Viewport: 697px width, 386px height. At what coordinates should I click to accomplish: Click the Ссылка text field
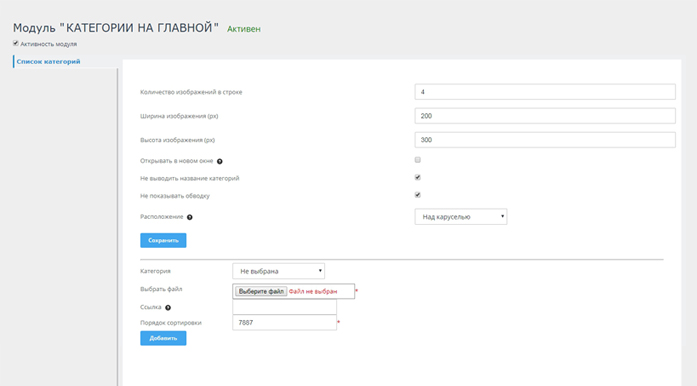point(284,307)
